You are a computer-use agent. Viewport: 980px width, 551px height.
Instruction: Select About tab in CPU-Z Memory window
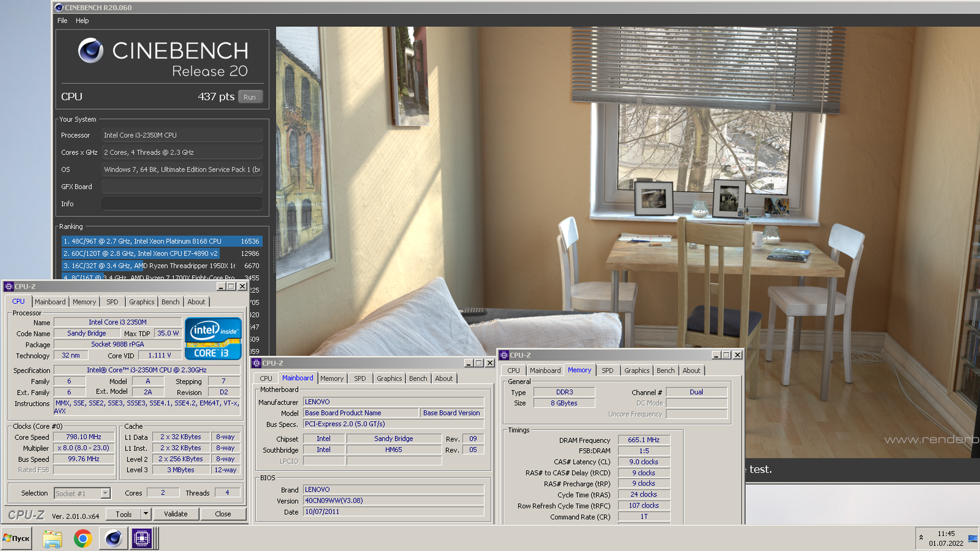pyautogui.click(x=691, y=370)
